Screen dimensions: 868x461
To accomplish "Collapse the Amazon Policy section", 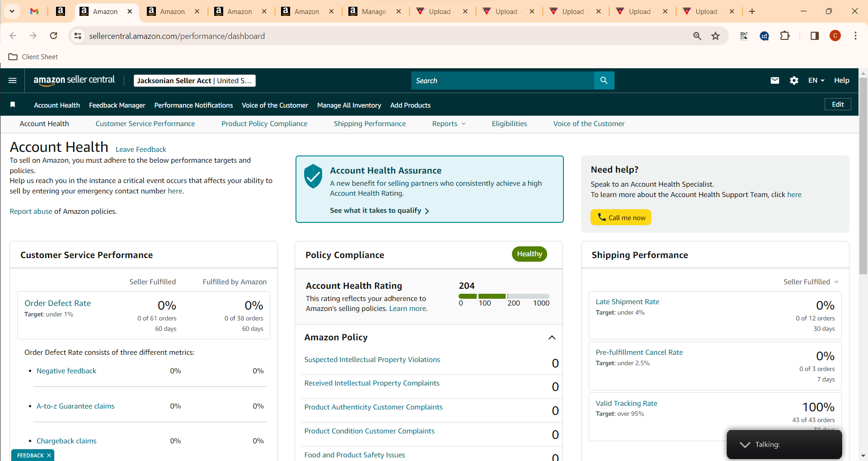I will point(552,338).
